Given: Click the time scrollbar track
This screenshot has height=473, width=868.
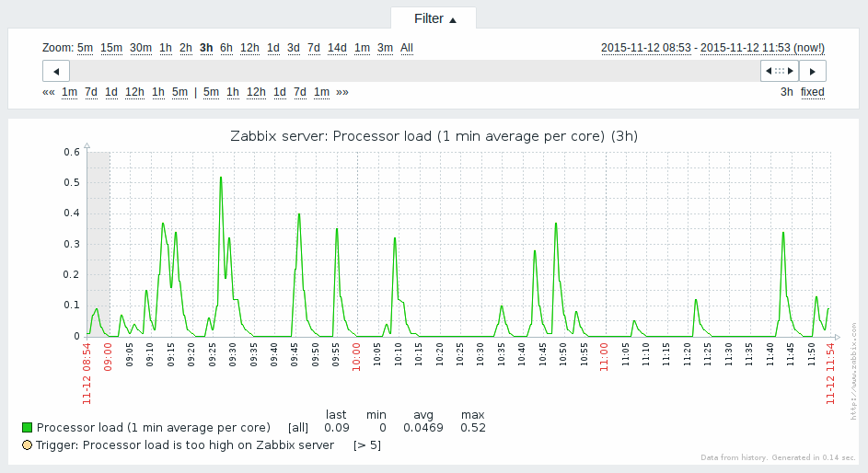Looking at the screenshot, I should (x=415, y=72).
